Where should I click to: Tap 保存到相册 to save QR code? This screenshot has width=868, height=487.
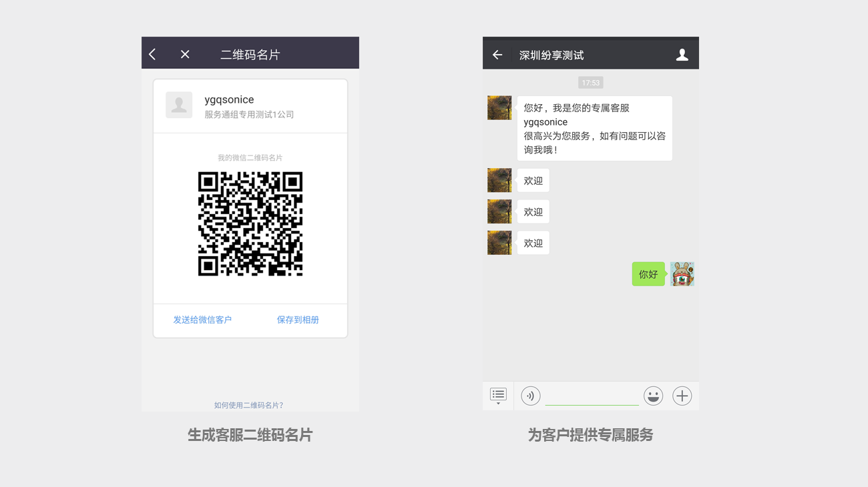[x=298, y=320]
